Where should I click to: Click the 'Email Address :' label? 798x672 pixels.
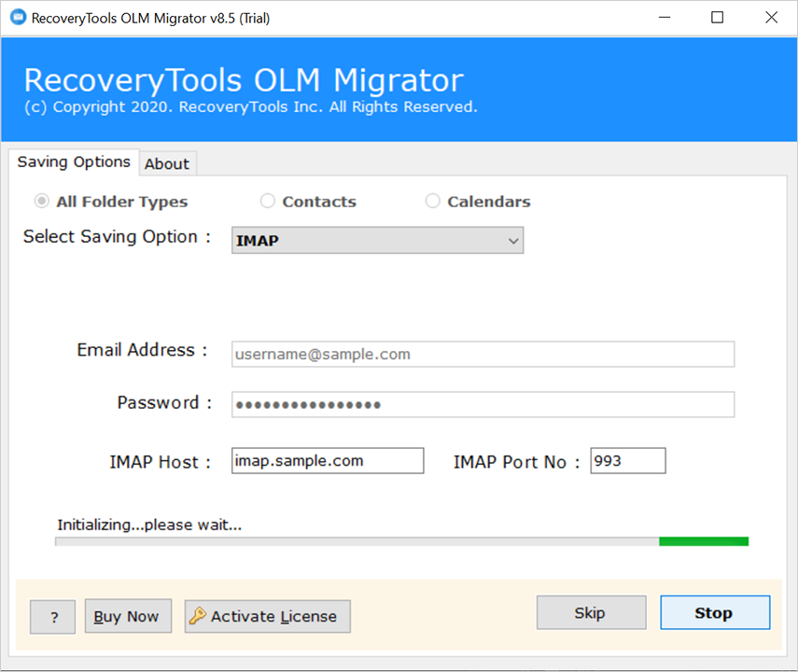click(x=142, y=350)
